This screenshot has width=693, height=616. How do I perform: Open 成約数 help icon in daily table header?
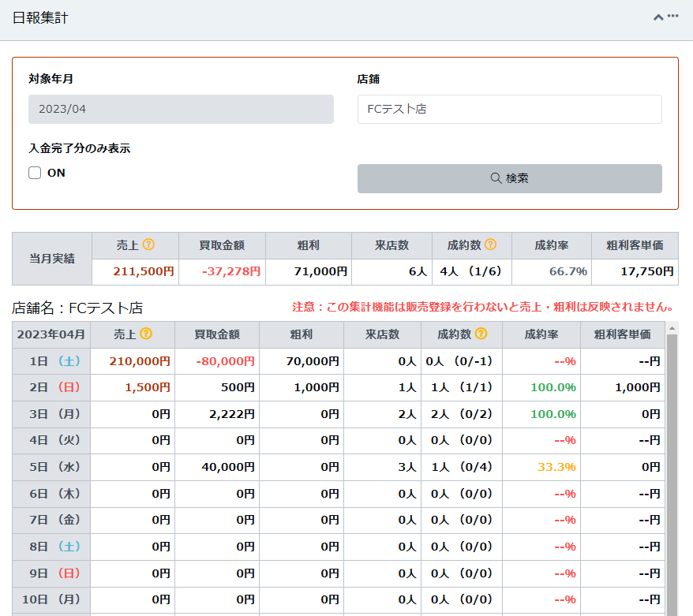pyautogui.click(x=480, y=334)
